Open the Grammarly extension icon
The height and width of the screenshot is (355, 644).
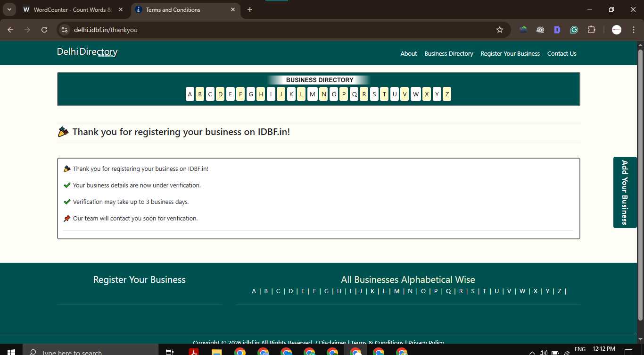pos(574,30)
